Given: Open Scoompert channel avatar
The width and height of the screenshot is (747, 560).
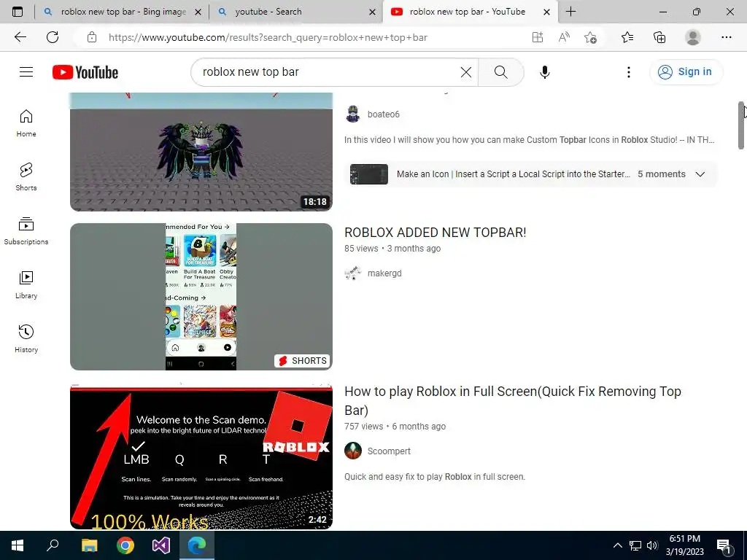Looking at the screenshot, I should (x=353, y=451).
